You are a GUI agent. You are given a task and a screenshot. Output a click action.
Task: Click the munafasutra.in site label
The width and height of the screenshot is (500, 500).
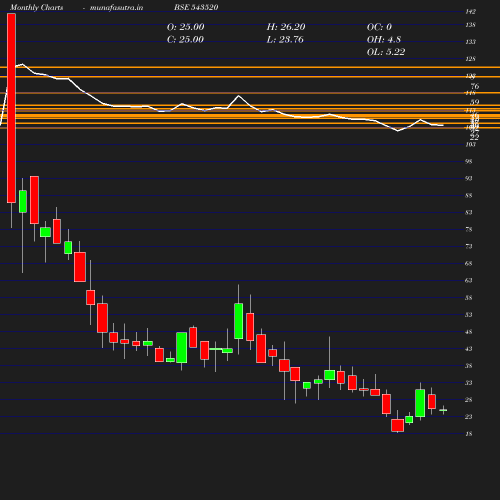click(x=116, y=7)
